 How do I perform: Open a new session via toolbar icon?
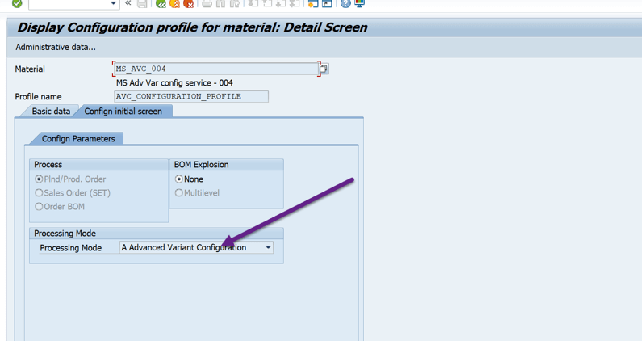click(x=313, y=4)
